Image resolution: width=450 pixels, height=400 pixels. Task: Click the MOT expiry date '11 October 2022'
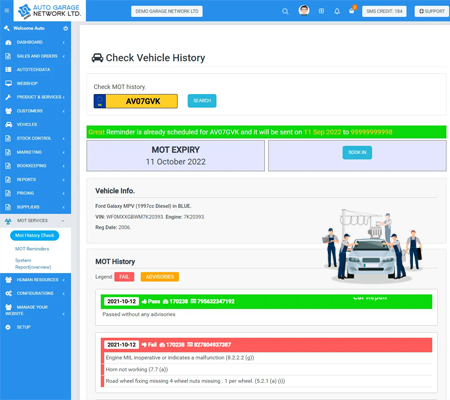(176, 162)
